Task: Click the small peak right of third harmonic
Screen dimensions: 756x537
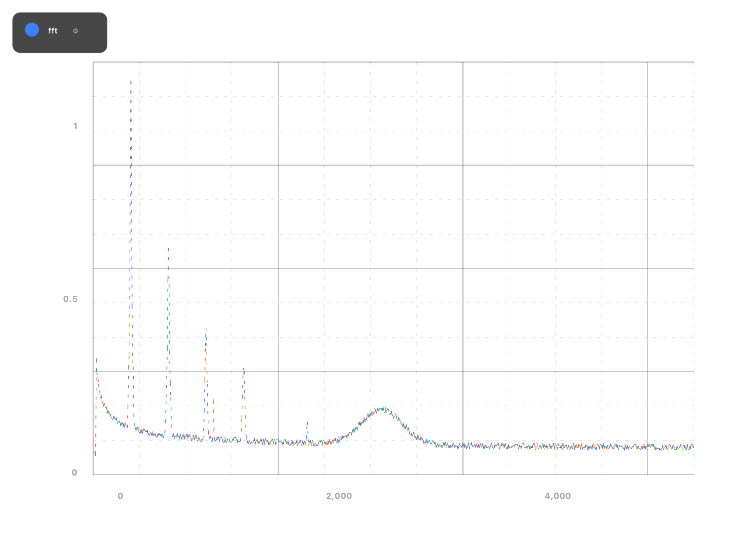Action: (213, 400)
